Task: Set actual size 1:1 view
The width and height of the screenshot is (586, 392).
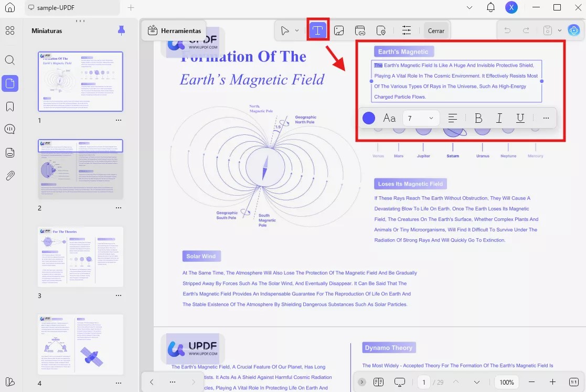Action: [x=573, y=382]
